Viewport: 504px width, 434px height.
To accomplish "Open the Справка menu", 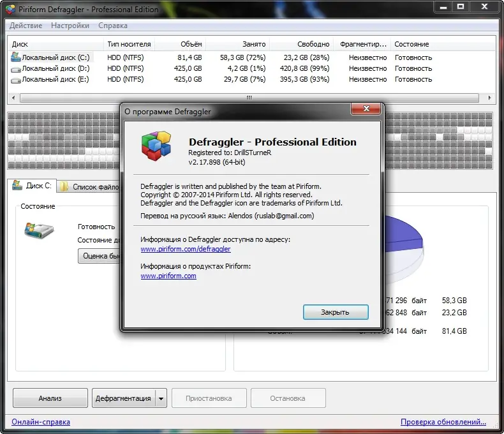I will click(x=113, y=26).
